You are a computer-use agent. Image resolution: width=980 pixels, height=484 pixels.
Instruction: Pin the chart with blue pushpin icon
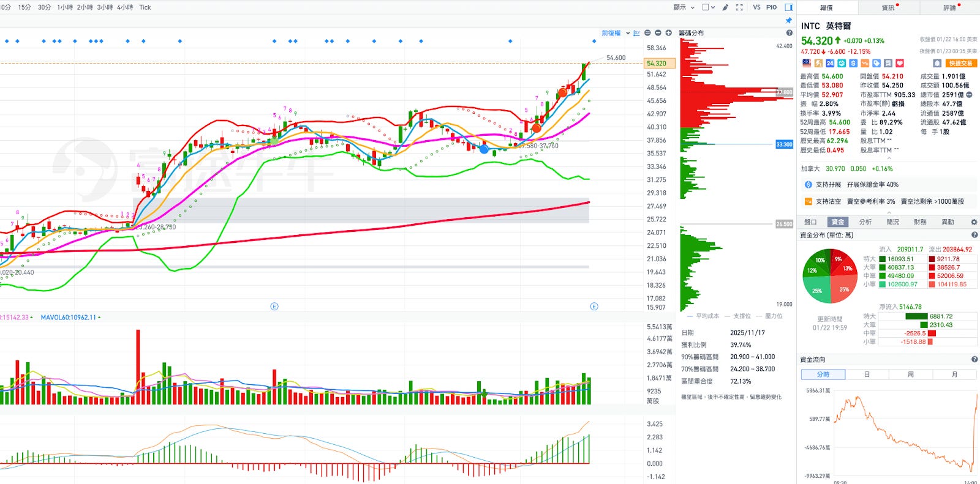point(789,20)
